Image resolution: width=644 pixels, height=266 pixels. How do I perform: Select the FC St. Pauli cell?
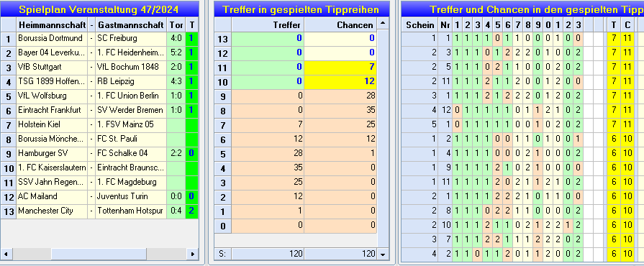point(132,139)
